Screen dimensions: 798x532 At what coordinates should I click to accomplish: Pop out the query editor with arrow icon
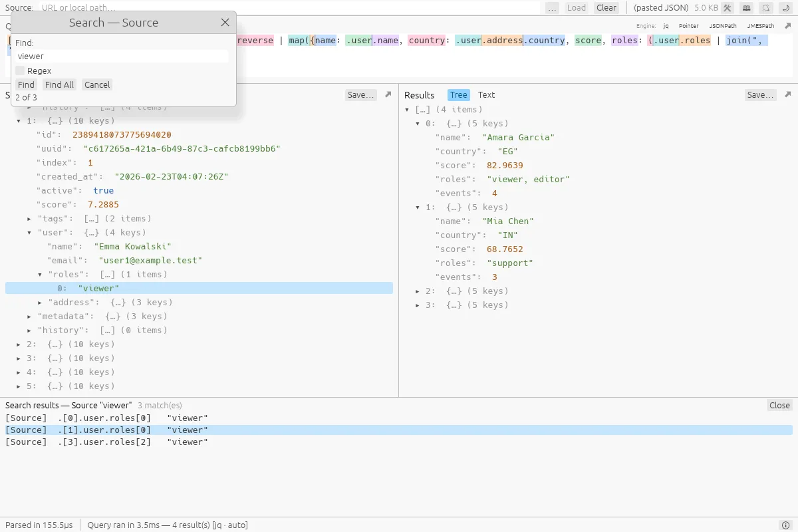pos(788,25)
